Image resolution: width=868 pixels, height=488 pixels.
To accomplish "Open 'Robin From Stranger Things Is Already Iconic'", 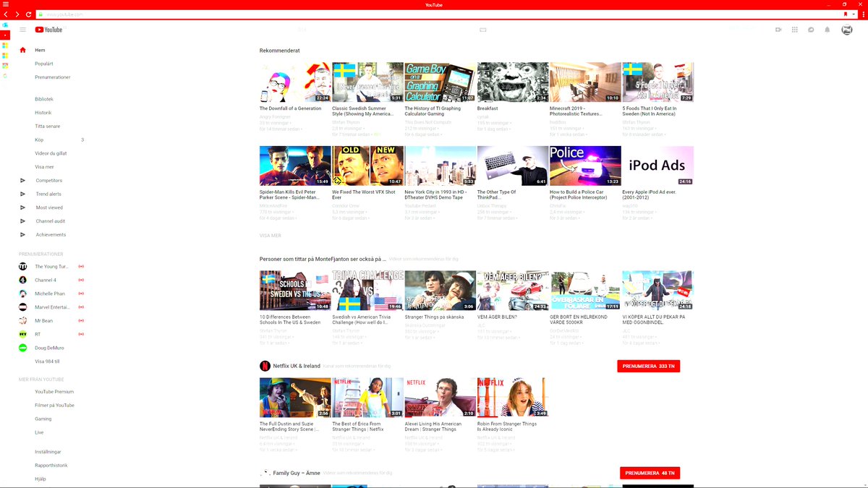I will pos(507,427).
